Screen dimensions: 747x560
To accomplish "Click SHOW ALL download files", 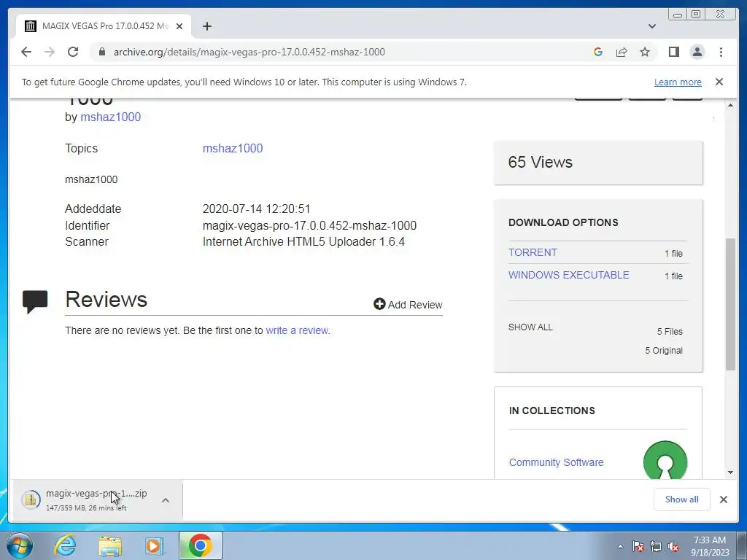I will coord(530,327).
